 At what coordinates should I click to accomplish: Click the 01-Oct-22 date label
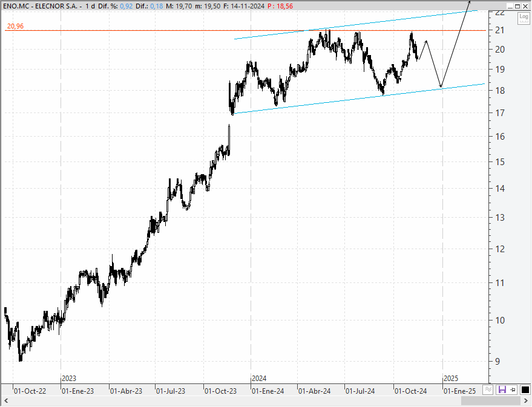(x=30, y=391)
